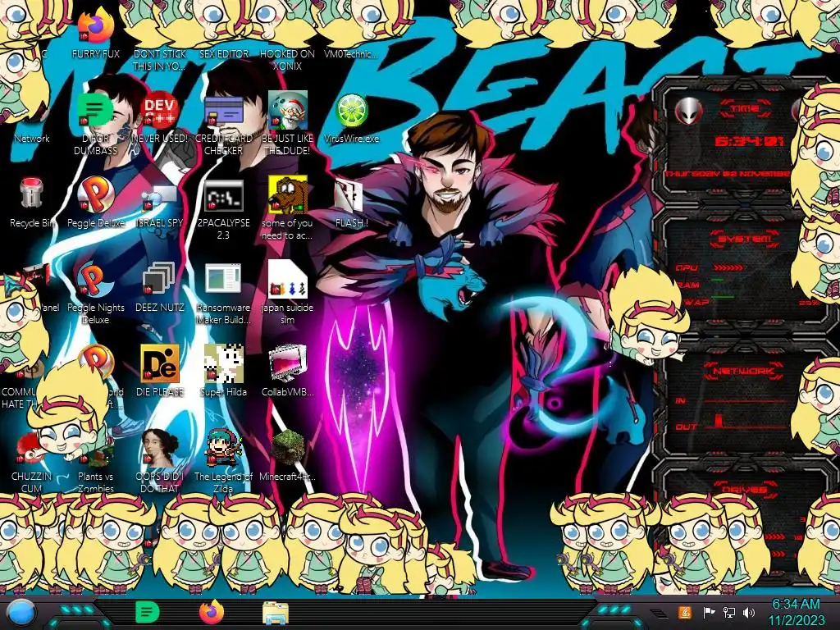This screenshot has width=840, height=630.
Task: Click the widget clock reading 6:34
Action: [x=749, y=141]
